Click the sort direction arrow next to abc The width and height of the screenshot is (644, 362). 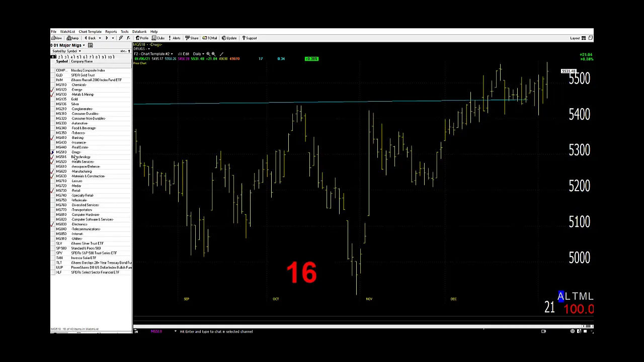coord(129,51)
